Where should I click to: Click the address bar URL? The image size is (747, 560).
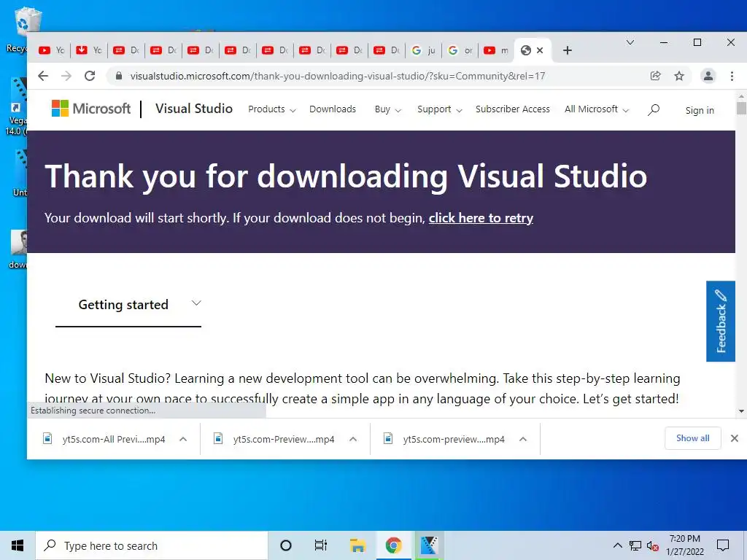click(337, 76)
